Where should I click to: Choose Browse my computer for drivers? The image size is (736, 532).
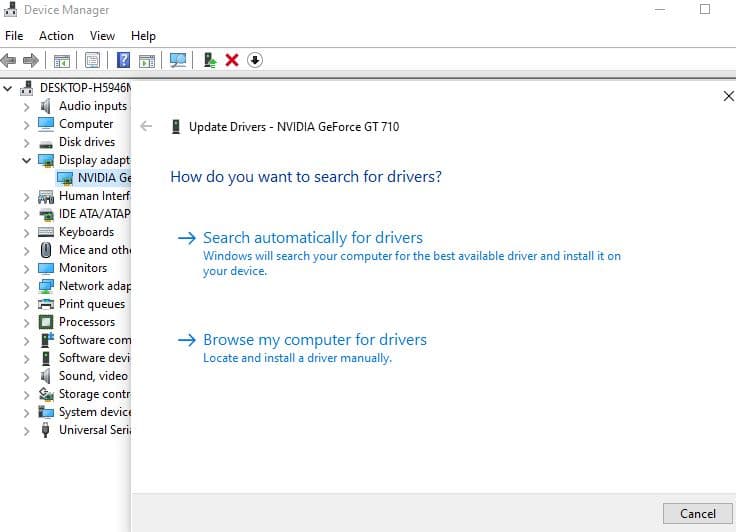pyautogui.click(x=314, y=340)
